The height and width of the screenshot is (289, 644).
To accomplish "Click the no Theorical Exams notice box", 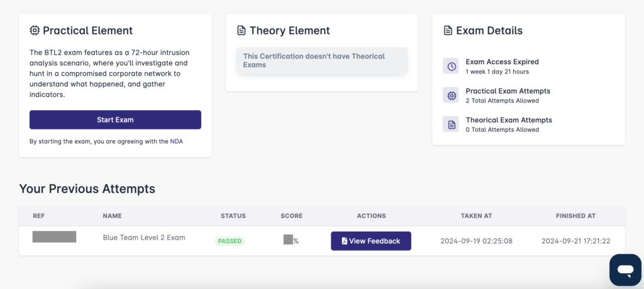I will 321,60.
